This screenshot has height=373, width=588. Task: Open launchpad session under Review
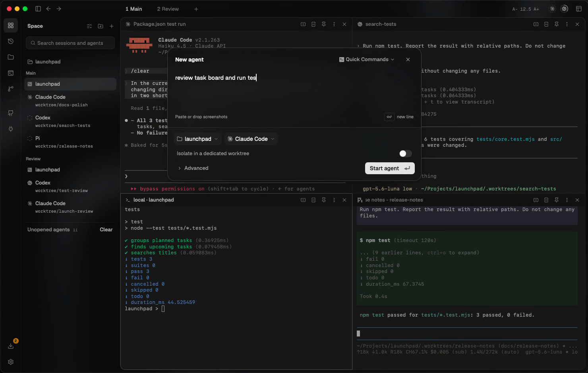coord(70,170)
